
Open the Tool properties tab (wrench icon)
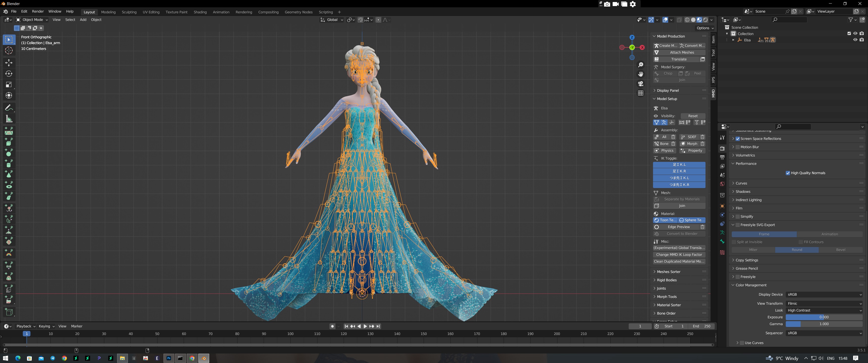pyautogui.click(x=722, y=137)
